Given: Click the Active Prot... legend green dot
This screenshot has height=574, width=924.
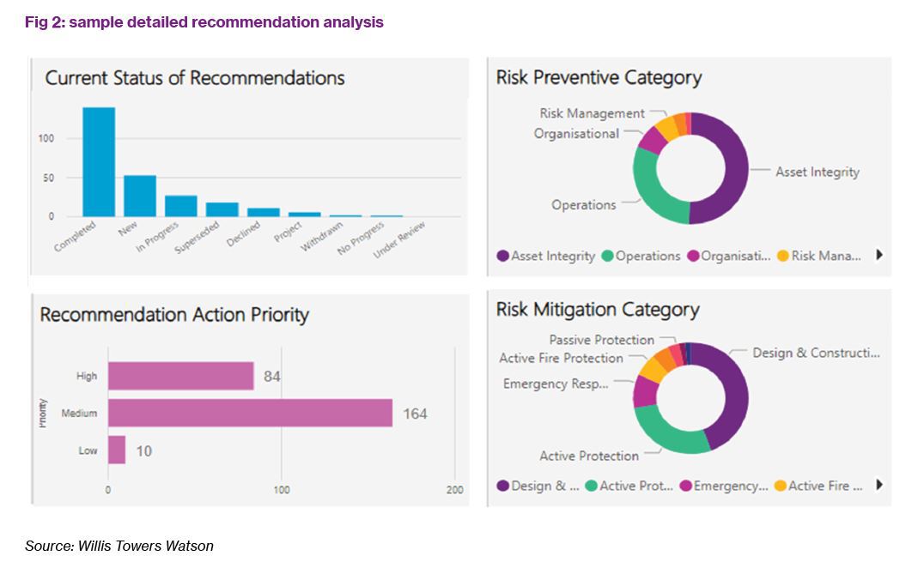Looking at the screenshot, I should click(x=591, y=486).
